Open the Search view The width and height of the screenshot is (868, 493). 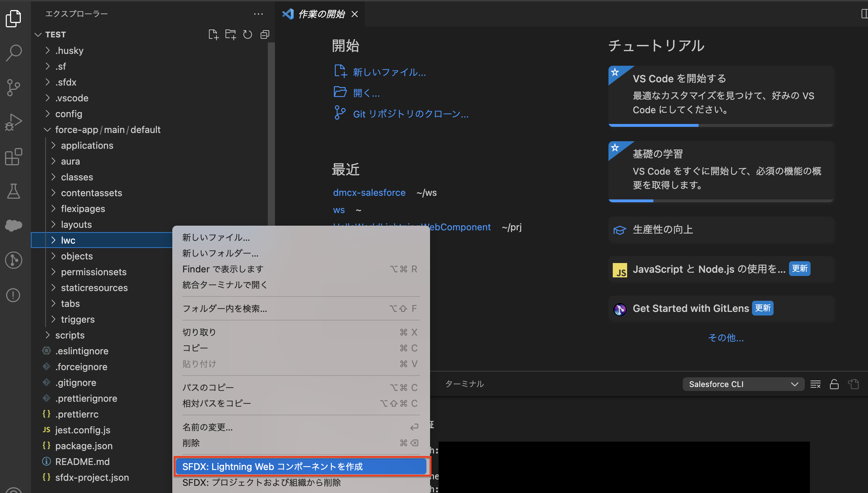tap(14, 52)
